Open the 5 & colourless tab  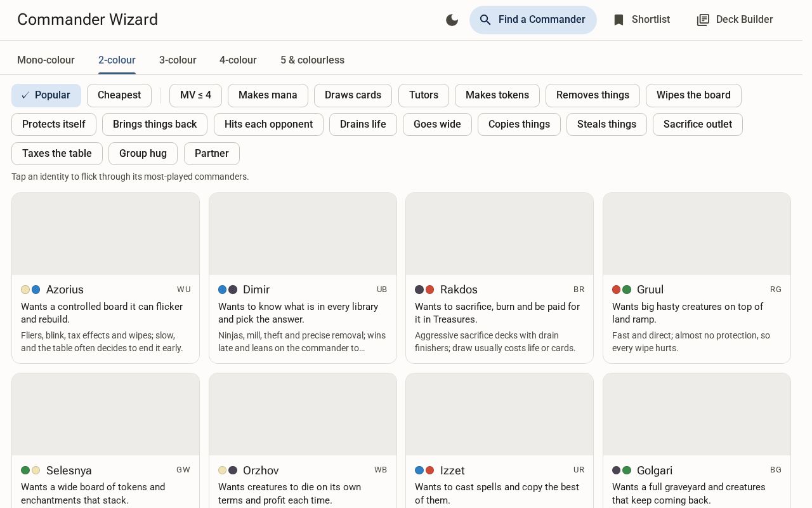(x=312, y=60)
